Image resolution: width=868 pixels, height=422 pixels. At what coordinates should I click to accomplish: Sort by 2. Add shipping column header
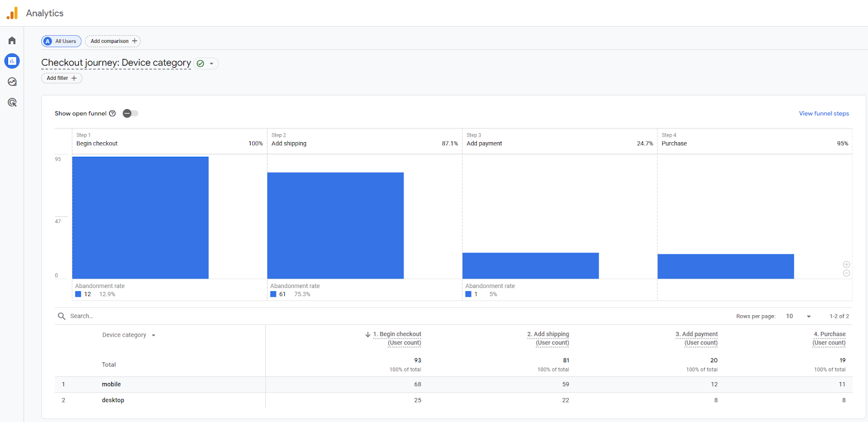548,338
